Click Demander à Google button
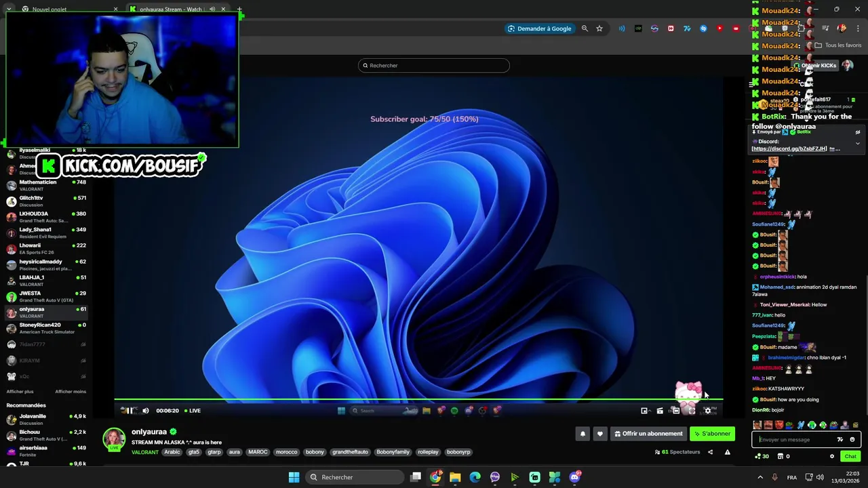The width and height of the screenshot is (868, 488). (x=540, y=28)
